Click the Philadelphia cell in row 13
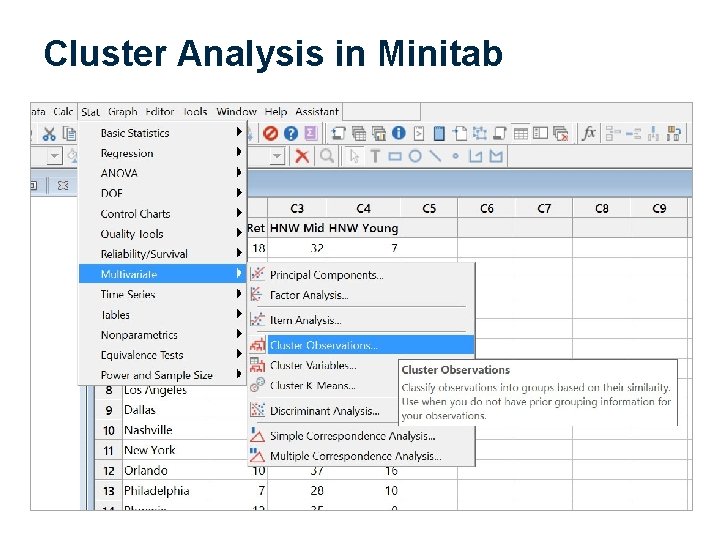The height and width of the screenshot is (540, 720). [x=184, y=491]
